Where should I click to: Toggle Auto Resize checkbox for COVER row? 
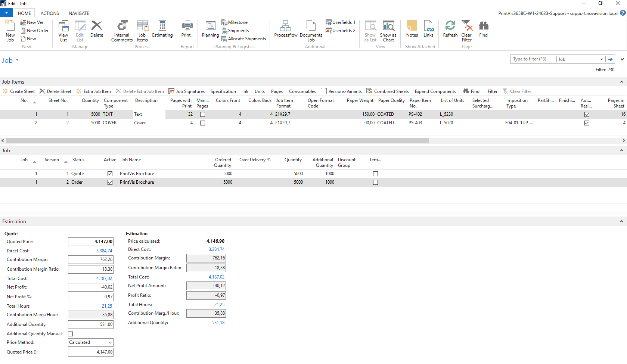(x=587, y=123)
